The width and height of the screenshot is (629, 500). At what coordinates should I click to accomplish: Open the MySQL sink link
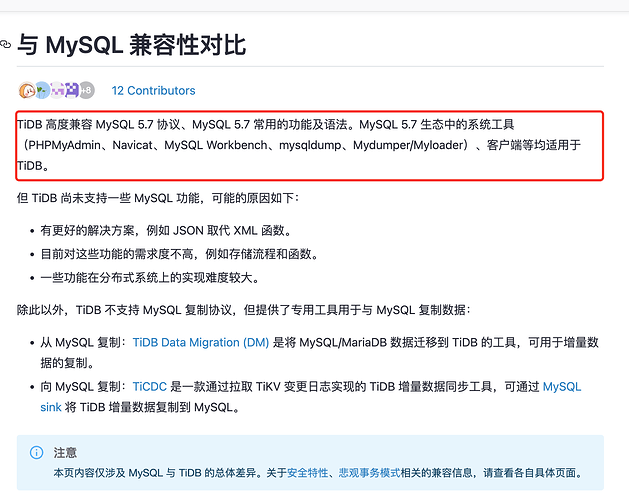coord(560,386)
